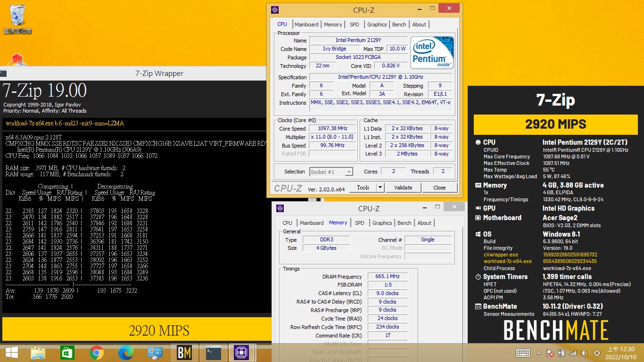
Task: Click the Bus Speed value 99.76 MHz
Action: coord(333,146)
